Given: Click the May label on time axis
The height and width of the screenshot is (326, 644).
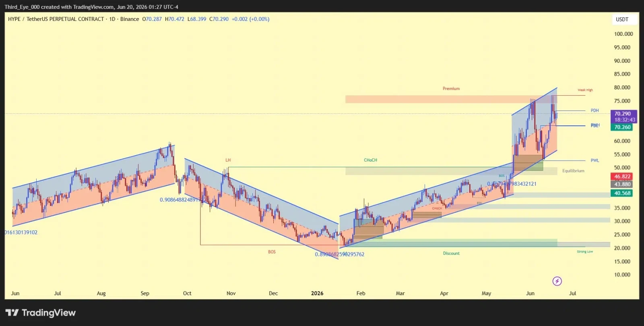Looking at the screenshot, I should [486, 293].
